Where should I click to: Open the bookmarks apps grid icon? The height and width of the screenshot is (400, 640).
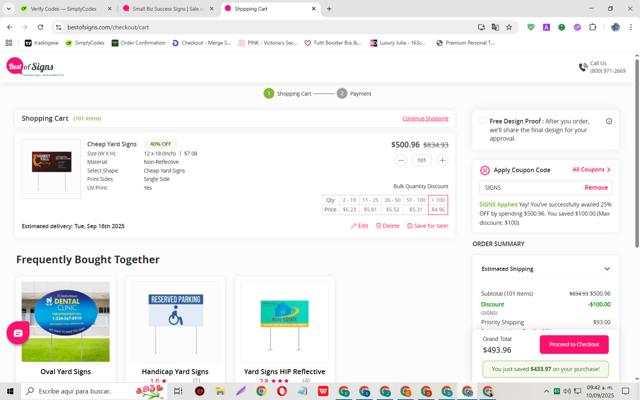pyautogui.click(x=9, y=42)
